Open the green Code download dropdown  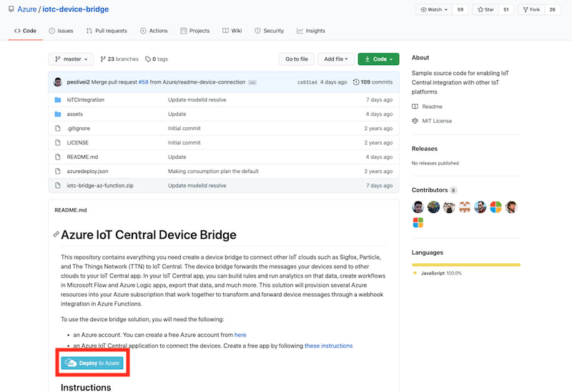[x=378, y=59]
